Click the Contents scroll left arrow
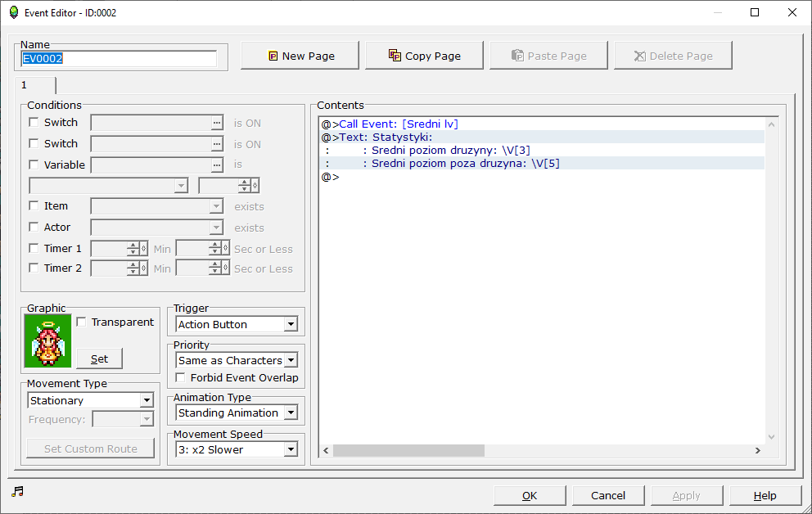The width and height of the screenshot is (812, 514). (x=326, y=450)
